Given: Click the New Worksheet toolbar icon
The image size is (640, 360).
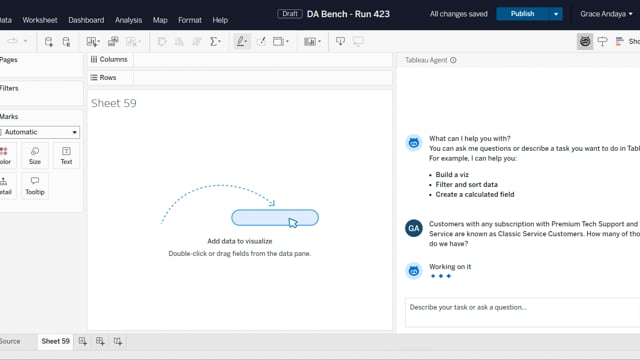Looking at the screenshot, I should [x=93, y=41].
